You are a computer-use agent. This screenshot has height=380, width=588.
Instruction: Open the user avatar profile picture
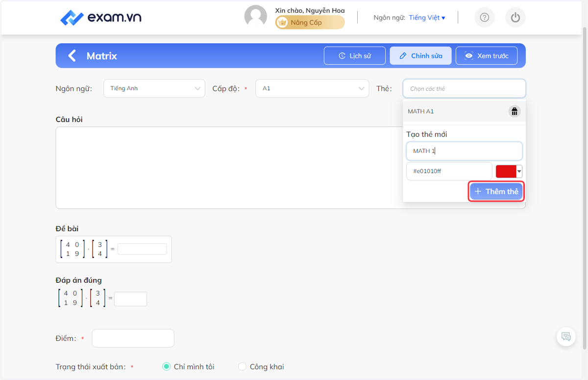click(256, 17)
